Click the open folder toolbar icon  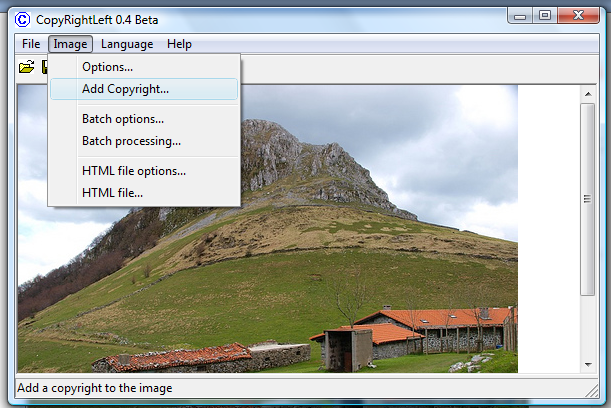26,67
